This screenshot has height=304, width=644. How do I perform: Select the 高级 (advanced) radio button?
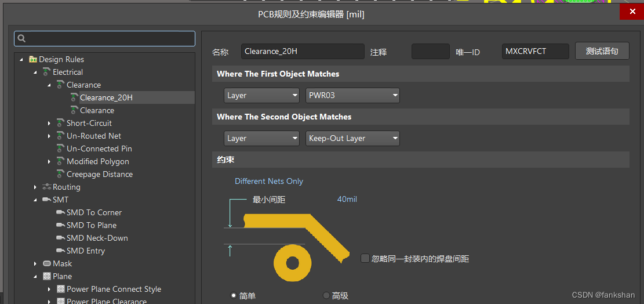[326, 295]
